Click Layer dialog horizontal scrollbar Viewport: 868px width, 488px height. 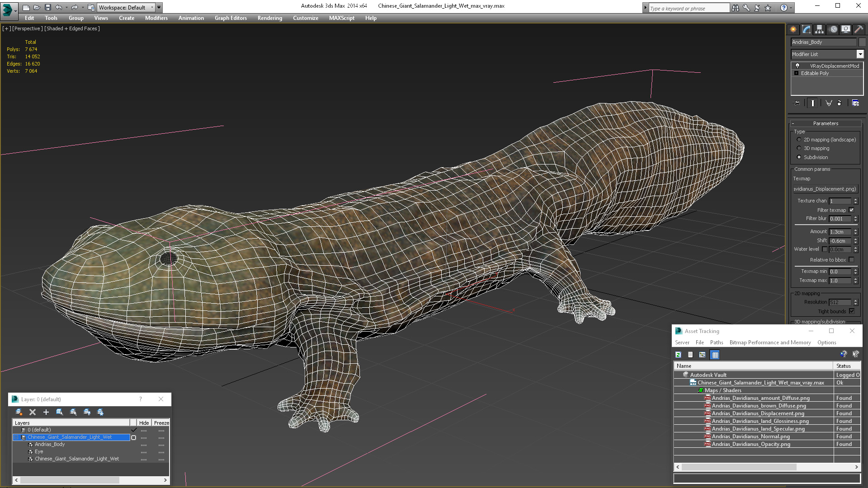pos(91,480)
